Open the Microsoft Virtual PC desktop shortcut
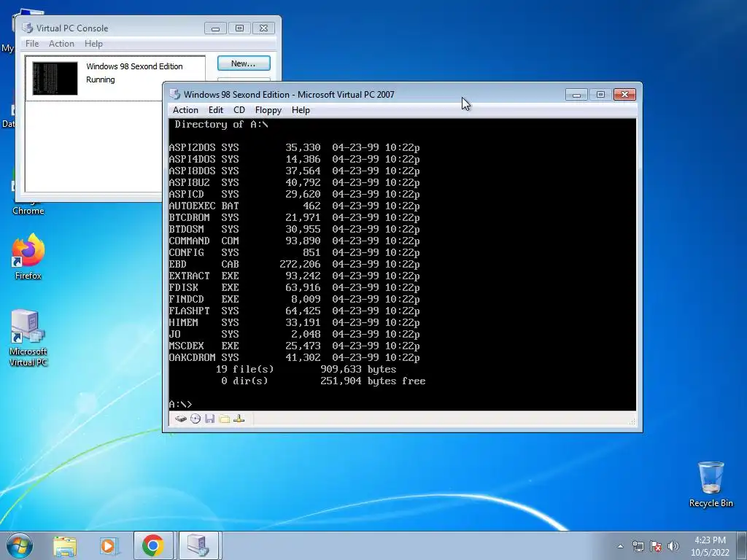The image size is (747, 560). tap(28, 338)
